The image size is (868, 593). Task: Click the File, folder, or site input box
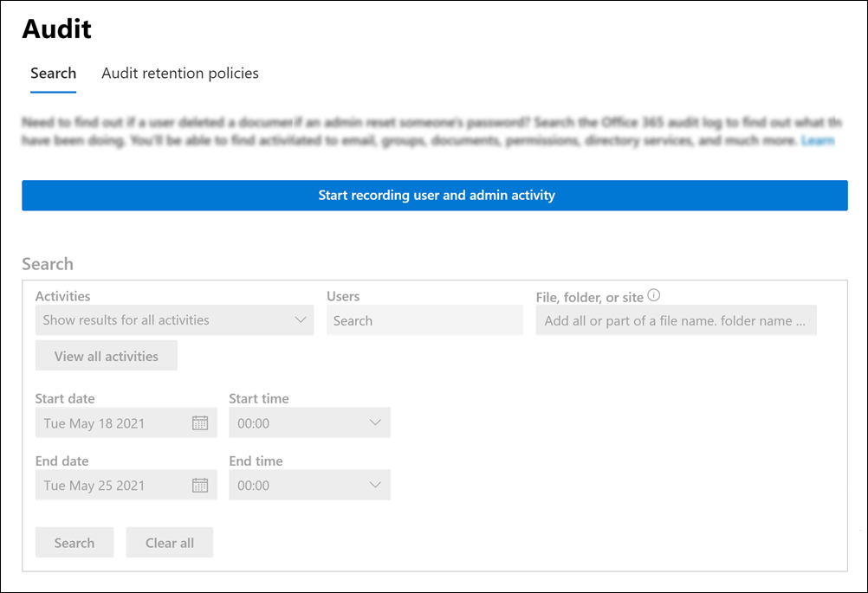coord(676,319)
